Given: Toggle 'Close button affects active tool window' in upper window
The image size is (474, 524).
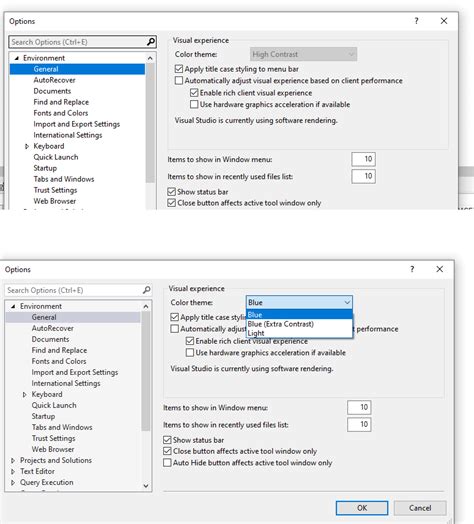Looking at the screenshot, I should 171,203.
